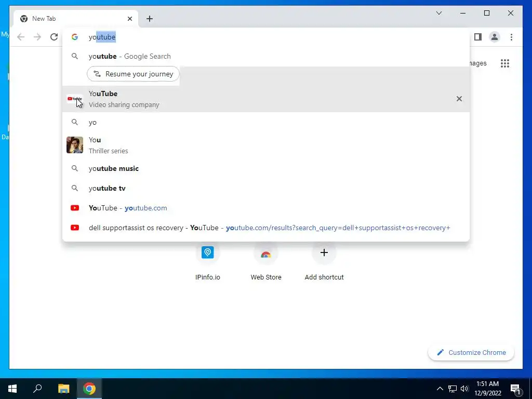Click the red YouTube icon beside youtube.com
This screenshot has width=532, height=399.
pyautogui.click(x=75, y=208)
